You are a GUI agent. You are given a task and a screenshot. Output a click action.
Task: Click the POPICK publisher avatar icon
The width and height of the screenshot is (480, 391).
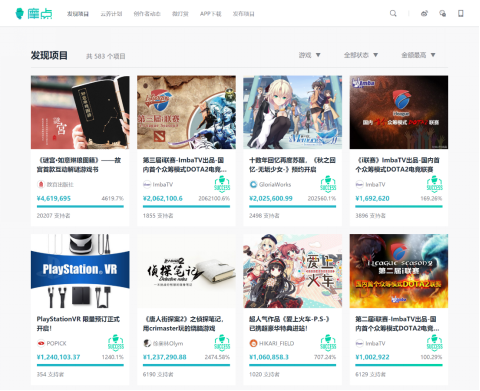tap(41, 343)
